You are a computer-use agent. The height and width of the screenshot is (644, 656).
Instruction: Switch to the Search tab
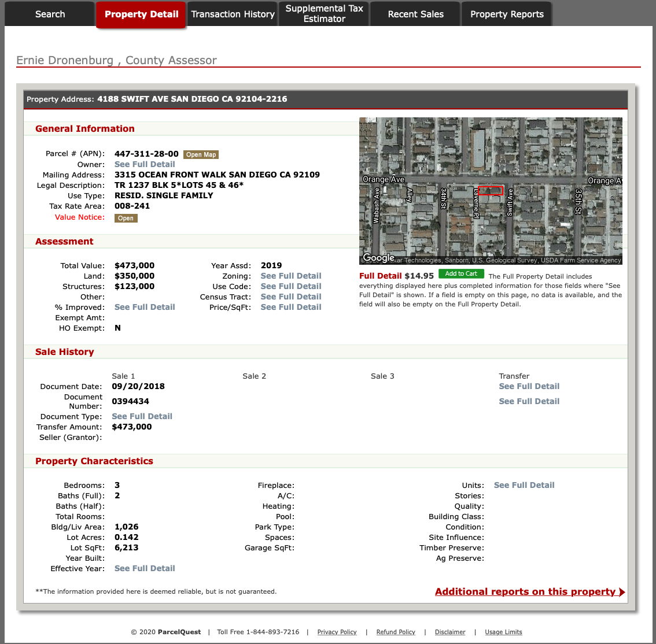coord(50,13)
